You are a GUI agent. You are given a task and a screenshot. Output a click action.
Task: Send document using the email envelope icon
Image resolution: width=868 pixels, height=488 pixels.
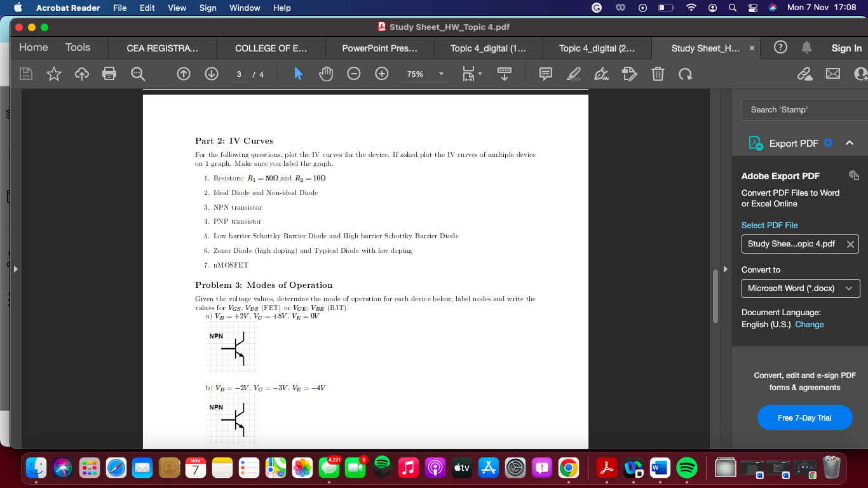[x=834, y=74]
